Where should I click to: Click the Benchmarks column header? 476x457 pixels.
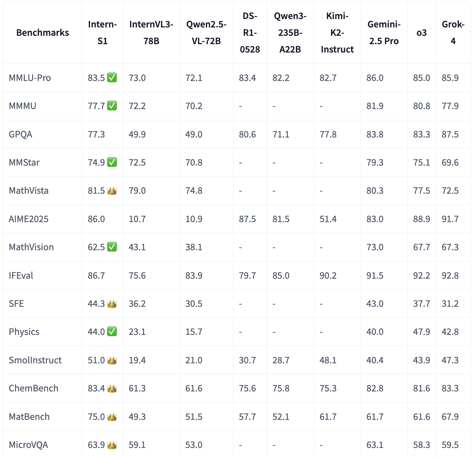[43, 33]
